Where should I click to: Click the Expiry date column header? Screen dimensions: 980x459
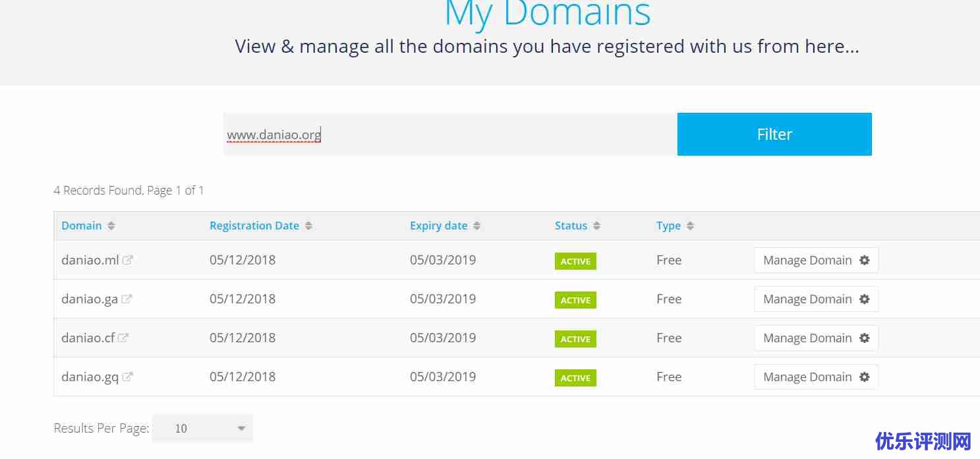438,226
